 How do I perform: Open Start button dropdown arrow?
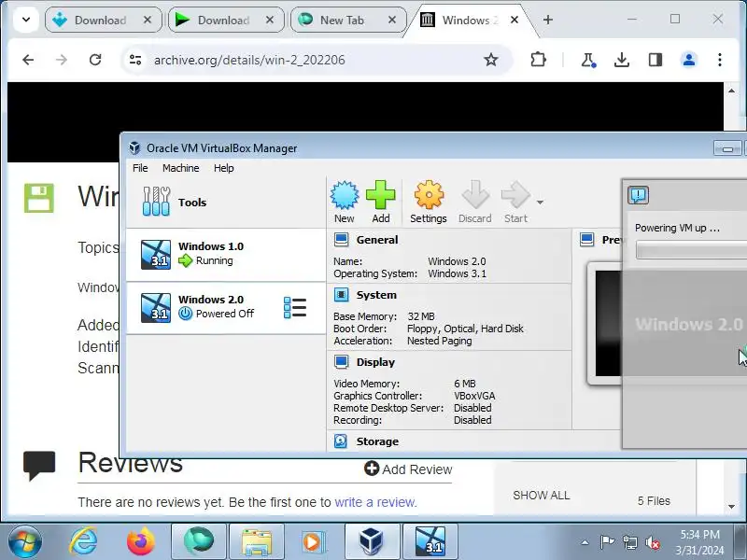[x=540, y=203]
